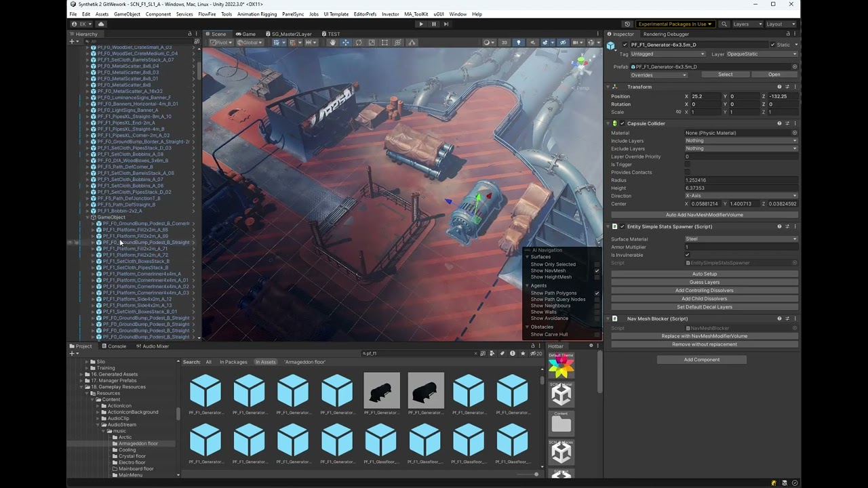Toggle scene view audio icon
The image size is (868, 488).
[x=533, y=43]
